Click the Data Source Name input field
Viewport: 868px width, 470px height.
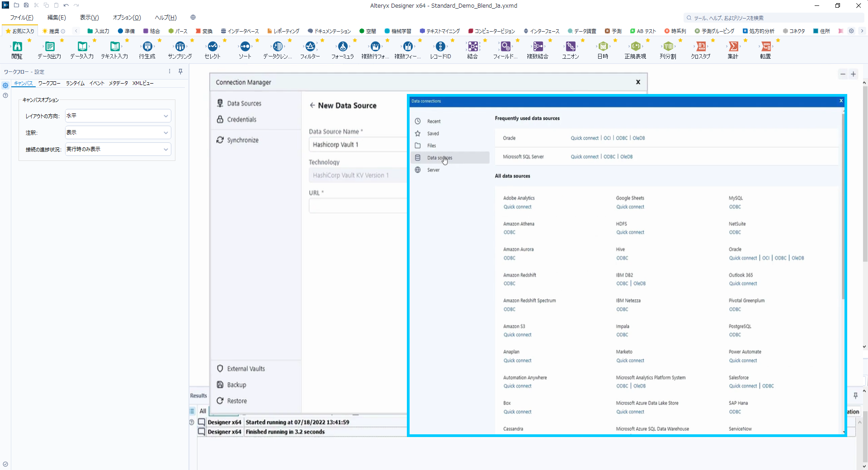click(x=358, y=145)
